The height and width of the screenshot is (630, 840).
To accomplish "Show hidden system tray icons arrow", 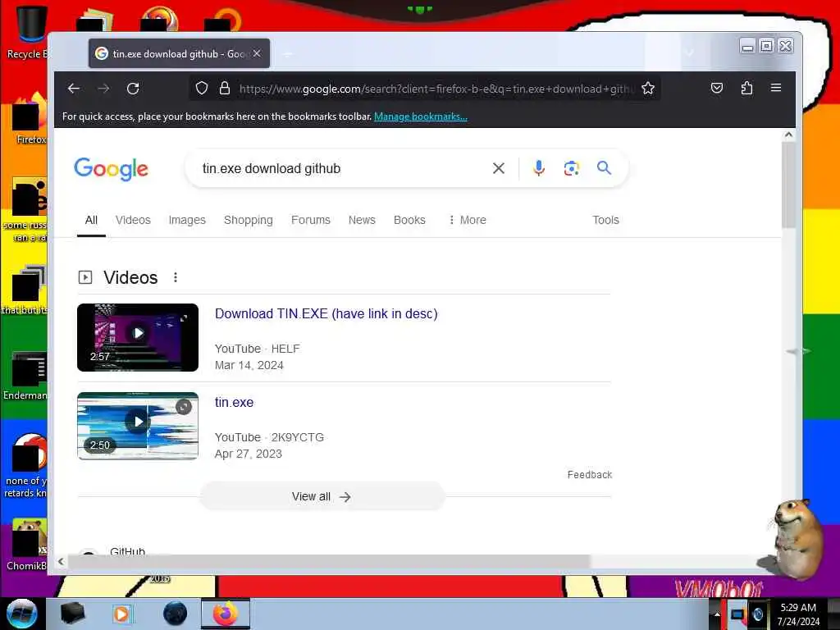I will tap(717, 614).
